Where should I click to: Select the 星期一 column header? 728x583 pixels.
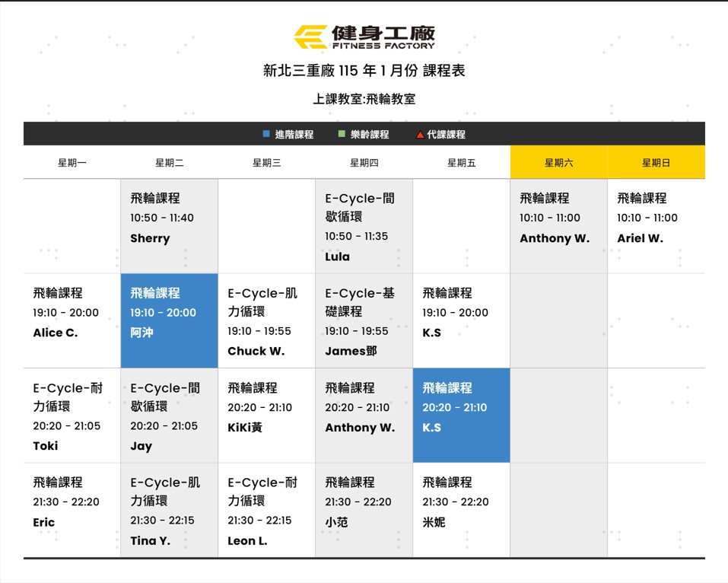pos(72,162)
